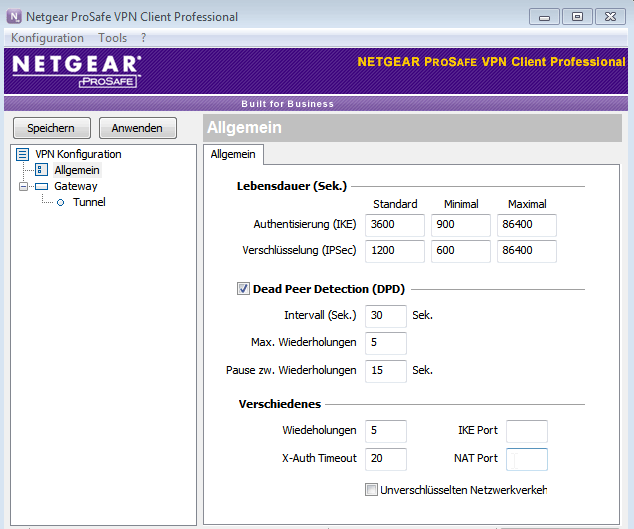
Task: Select Tunnel in the tree
Action: [89, 202]
